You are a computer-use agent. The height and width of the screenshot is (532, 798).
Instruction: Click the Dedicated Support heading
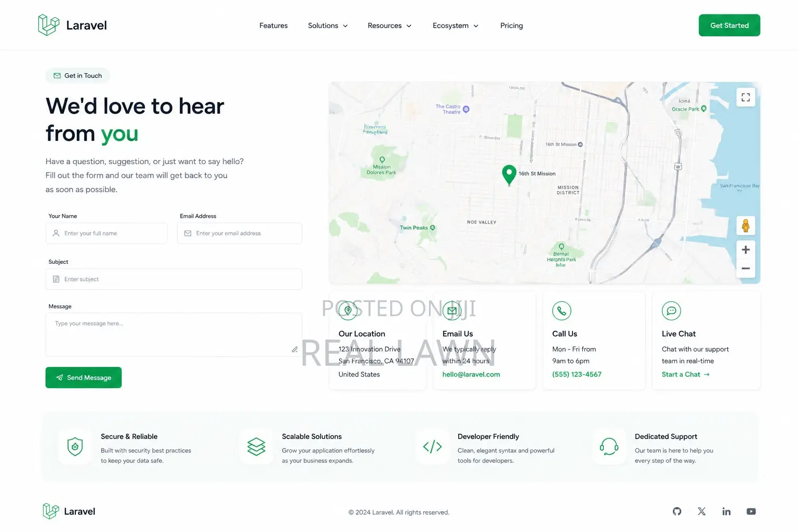(x=666, y=436)
